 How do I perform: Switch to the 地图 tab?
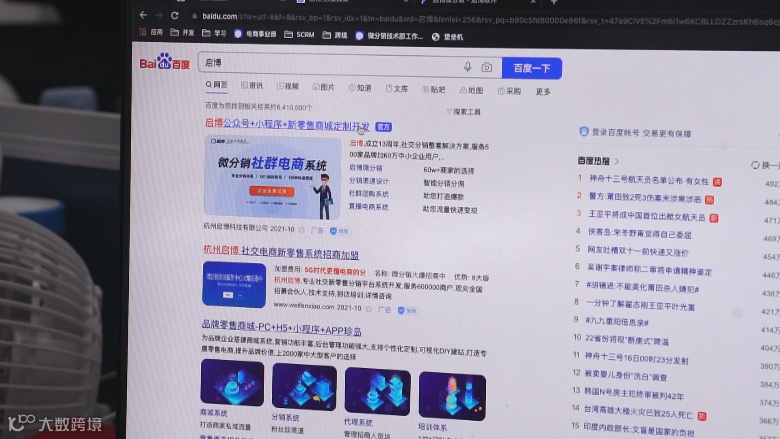pyautogui.click(x=472, y=90)
